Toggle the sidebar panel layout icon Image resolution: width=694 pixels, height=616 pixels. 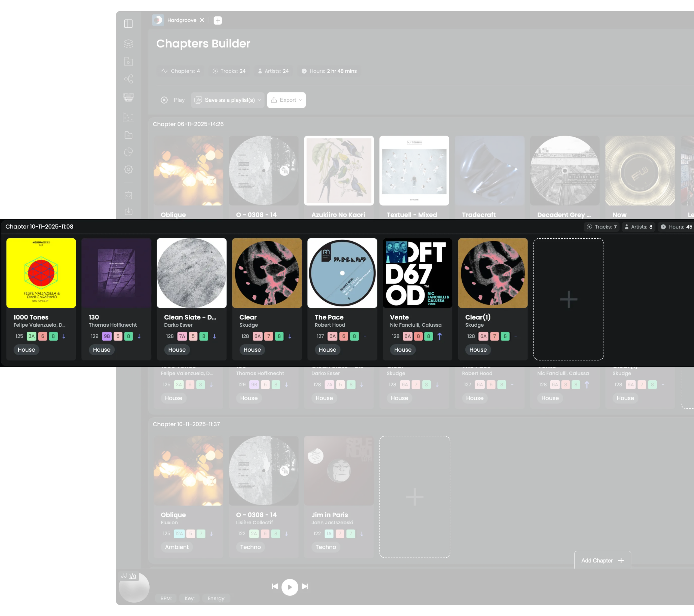[128, 23]
